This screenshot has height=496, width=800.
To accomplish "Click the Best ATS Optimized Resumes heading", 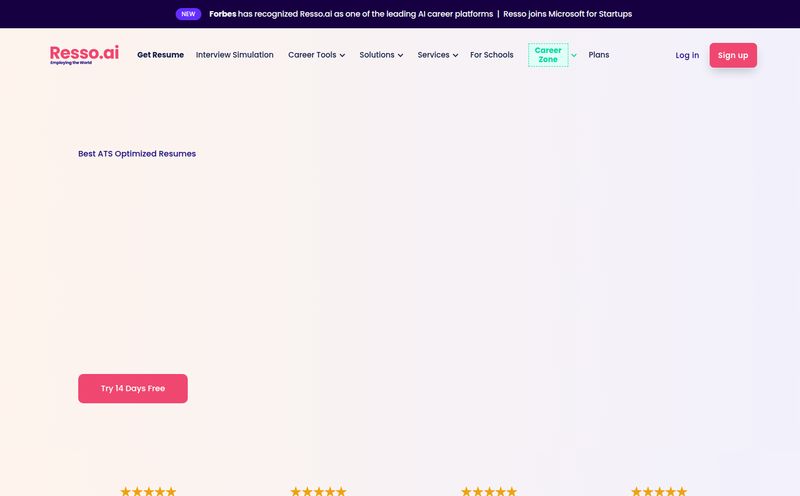I will coord(137,154).
